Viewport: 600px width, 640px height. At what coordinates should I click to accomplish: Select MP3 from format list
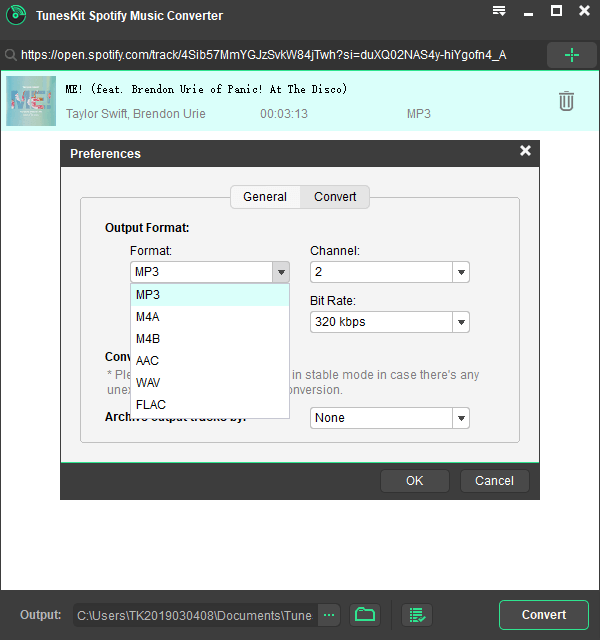point(210,295)
